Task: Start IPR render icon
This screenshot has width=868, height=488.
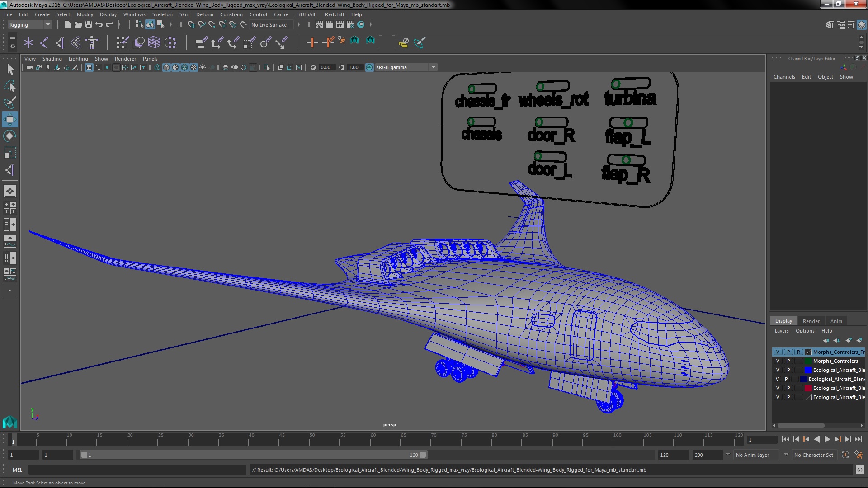Action: [340, 24]
